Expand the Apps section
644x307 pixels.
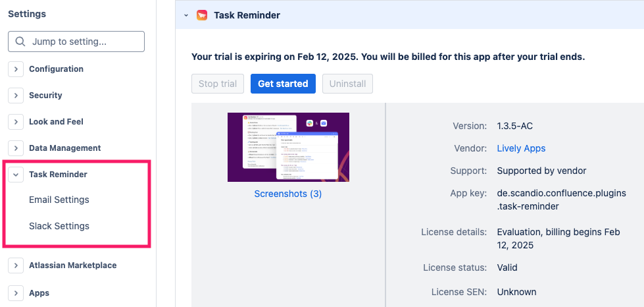click(x=16, y=293)
